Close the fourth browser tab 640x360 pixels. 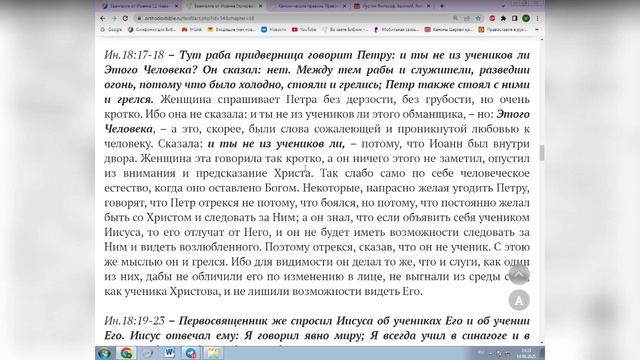coord(429,6)
